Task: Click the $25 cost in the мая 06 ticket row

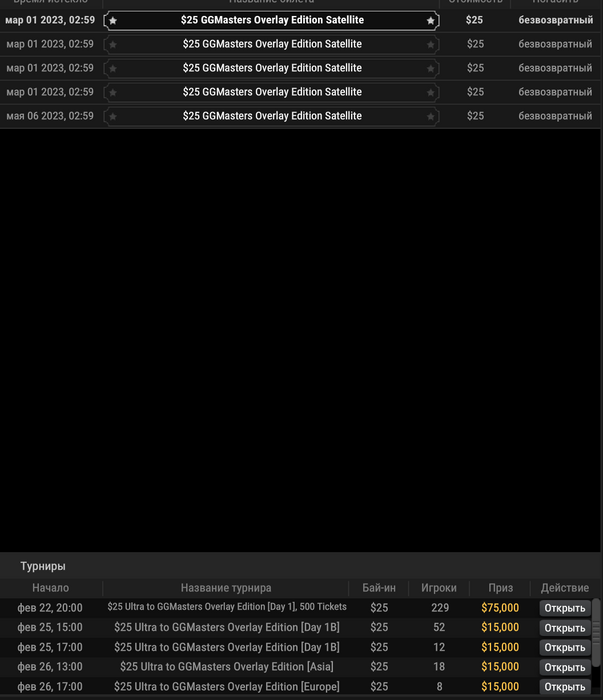Action: click(x=475, y=116)
